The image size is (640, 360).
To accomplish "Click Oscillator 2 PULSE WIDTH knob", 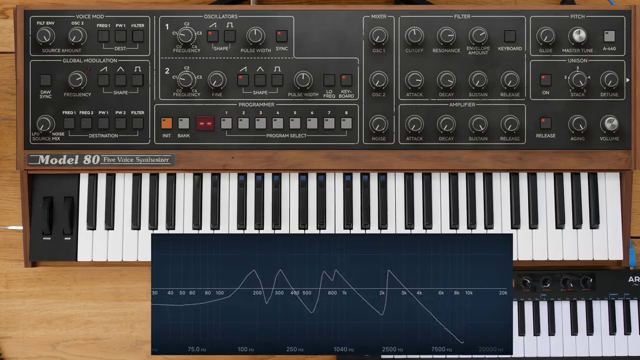I will 303,80.
